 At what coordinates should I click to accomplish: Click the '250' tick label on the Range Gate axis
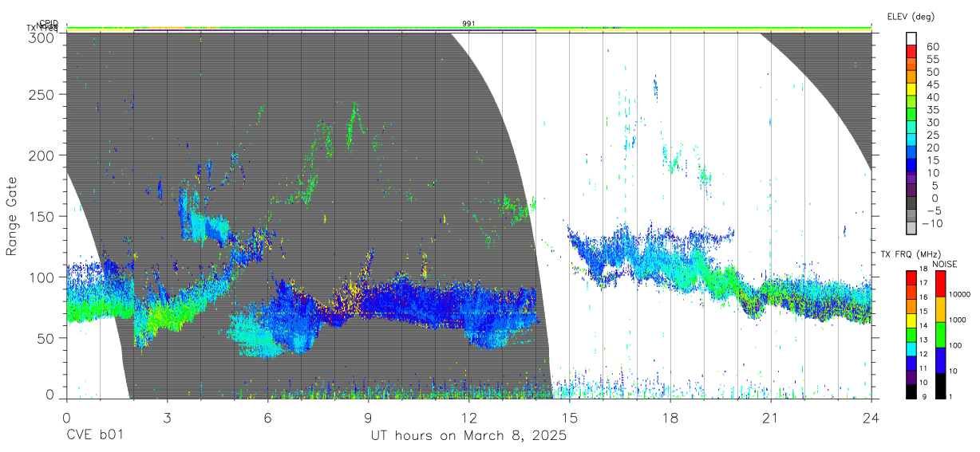point(42,94)
